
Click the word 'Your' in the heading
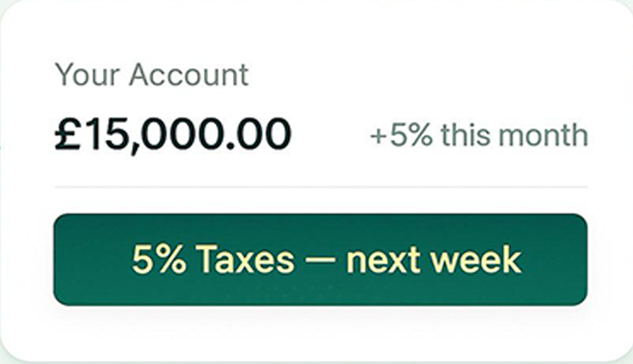point(87,75)
